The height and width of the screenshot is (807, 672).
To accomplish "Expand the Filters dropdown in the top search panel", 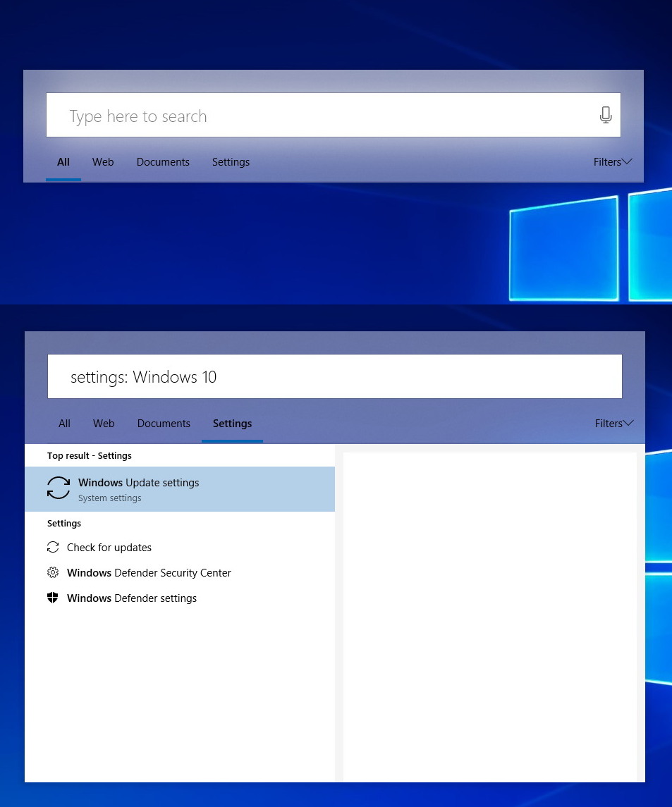I will (612, 161).
